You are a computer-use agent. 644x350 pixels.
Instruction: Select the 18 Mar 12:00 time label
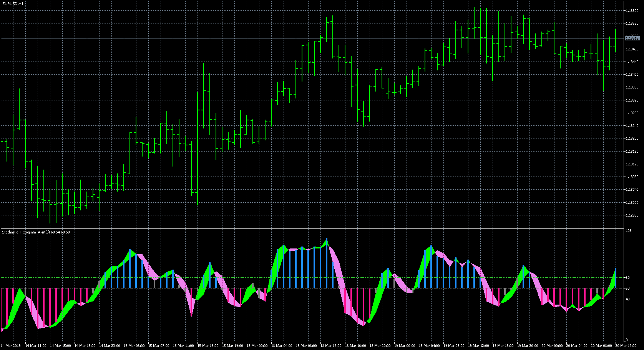[x=331, y=346]
